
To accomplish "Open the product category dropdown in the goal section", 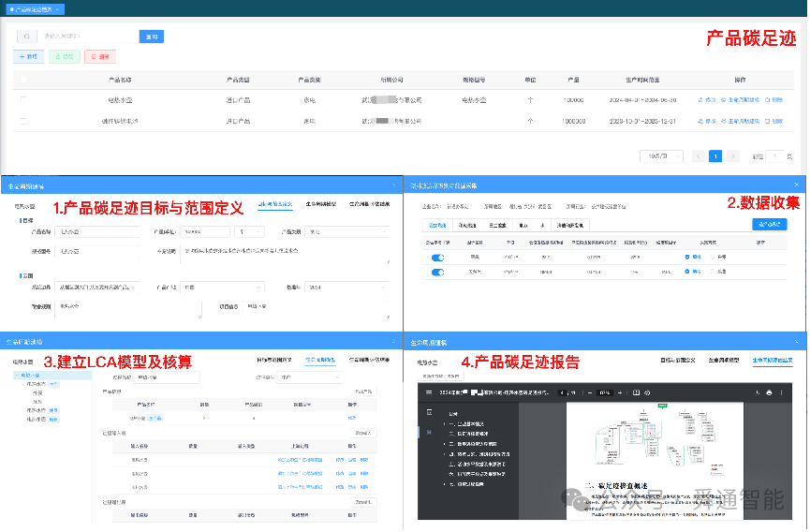I will coord(346,232).
